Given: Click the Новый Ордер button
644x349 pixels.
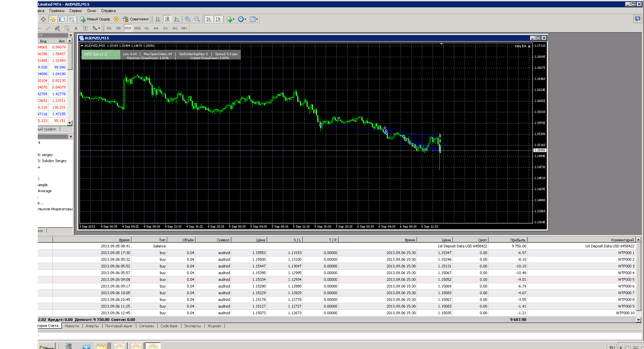Looking at the screenshot, I should click(95, 19).
